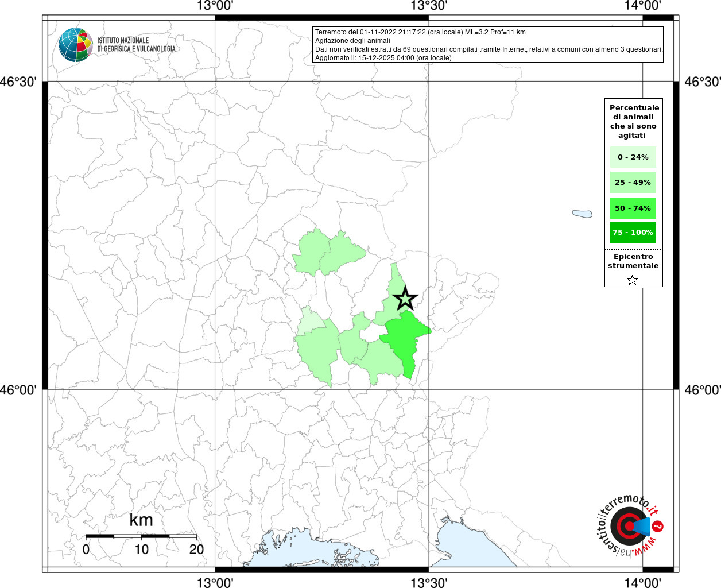Click the left 46°00' latitude label
Viewport: 721px width, 588px height.
click(19, 390)
